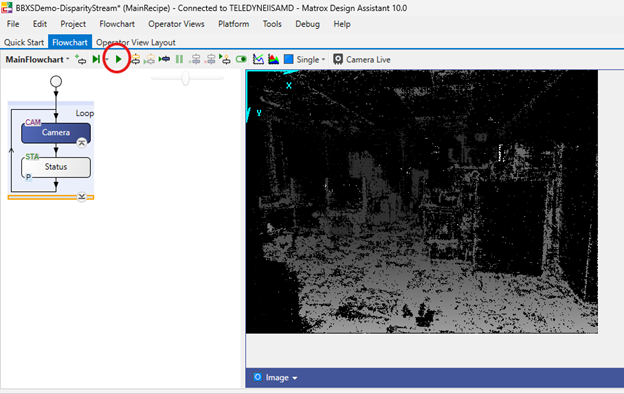The height and width of the screenshot is (394, 624).
Task: Open the Single display mode dropdown
Action: [311, 60]
